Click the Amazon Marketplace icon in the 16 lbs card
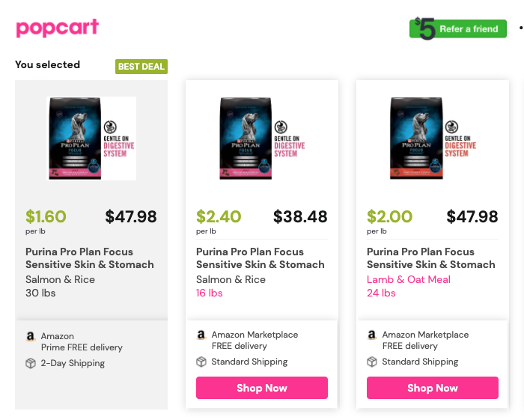This screenshot has height=420, width=524. (x=201, y=335)
